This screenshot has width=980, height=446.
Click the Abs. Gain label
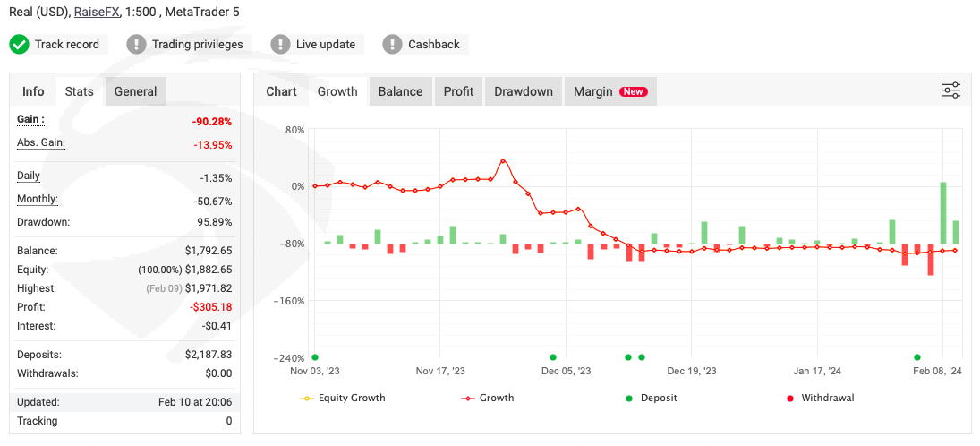pos(41,142)
